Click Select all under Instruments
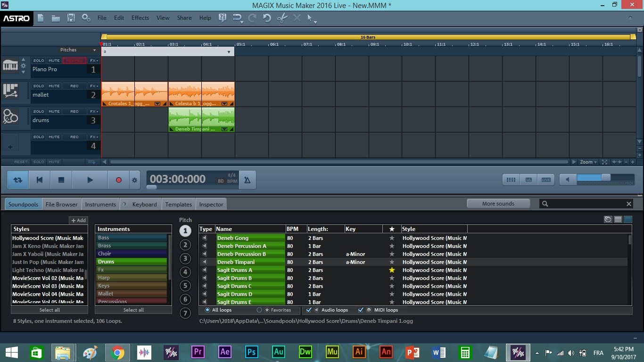The width and height of the screenshot is (644, 362). 133,310
